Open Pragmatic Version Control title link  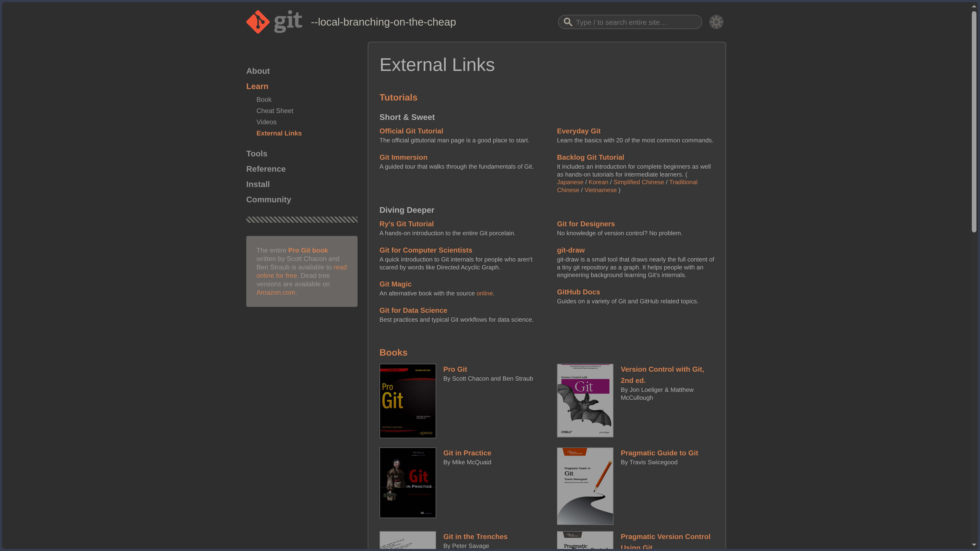(665, 541)
